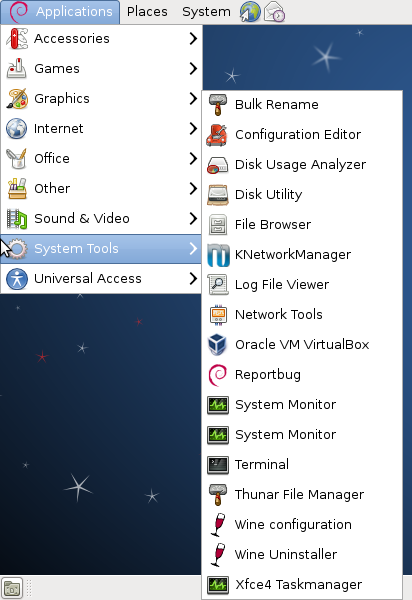Click the Disk Usage Analyzer icon
Viewport: 412px width, 600px height.
[218, 165]
